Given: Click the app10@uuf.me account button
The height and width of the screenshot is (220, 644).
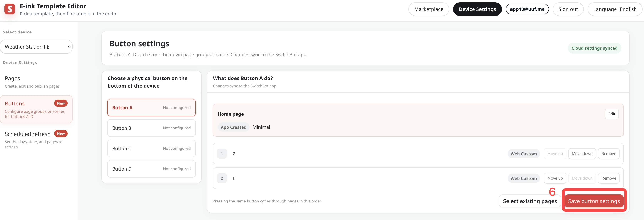Looking at the screenshot, I should 527,9.
